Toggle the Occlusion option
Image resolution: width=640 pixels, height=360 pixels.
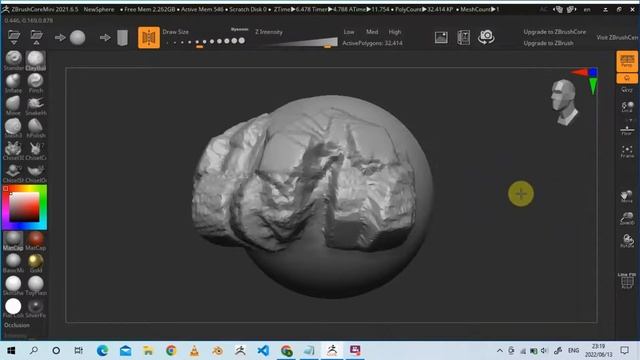point(17,325)
